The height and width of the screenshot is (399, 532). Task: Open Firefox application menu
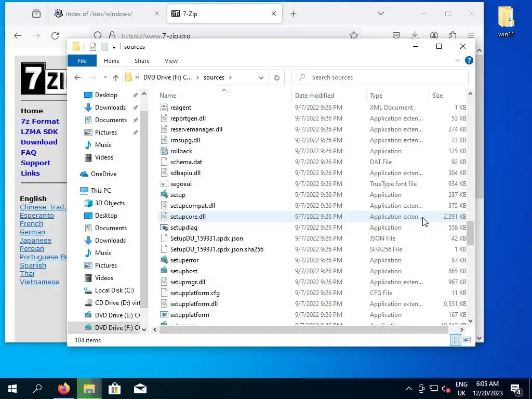(471, 35)
